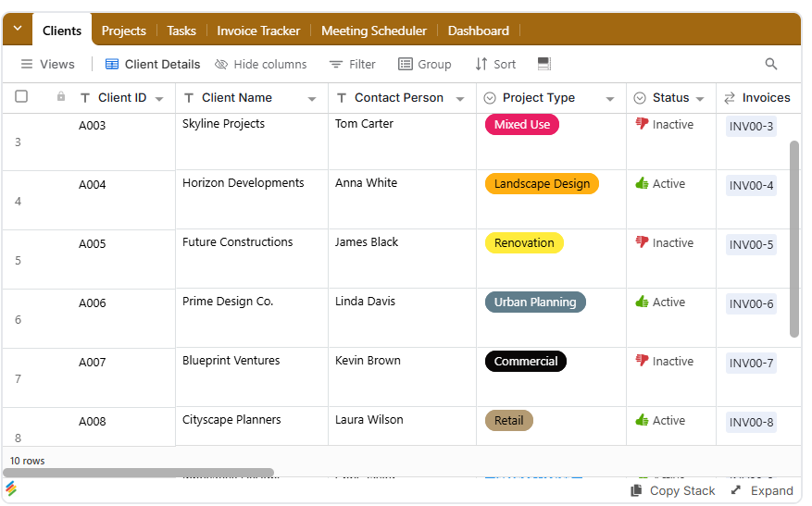The height and width of the screenshot is (506, 812).
Task: Click thumbs-up icon in Prime Design Co. row
Action: 643,302
